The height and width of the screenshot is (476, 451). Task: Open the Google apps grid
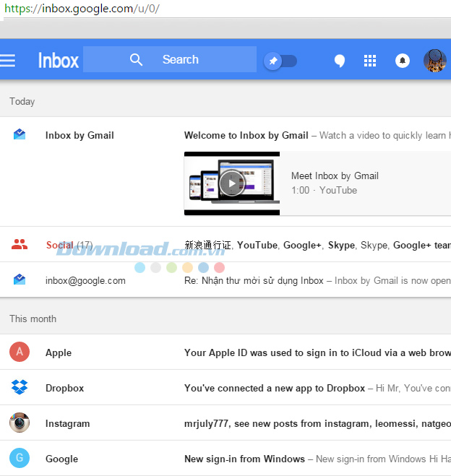[x=370, y=61]
